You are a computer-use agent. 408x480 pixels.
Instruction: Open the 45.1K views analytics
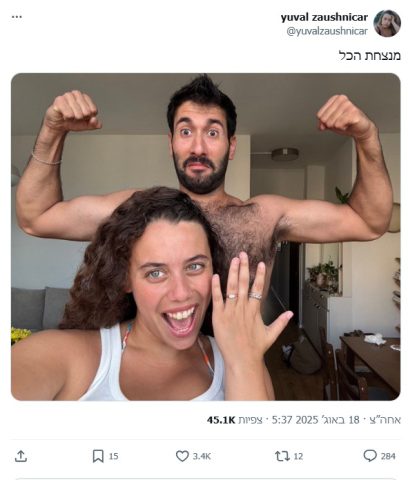(221, 420)
